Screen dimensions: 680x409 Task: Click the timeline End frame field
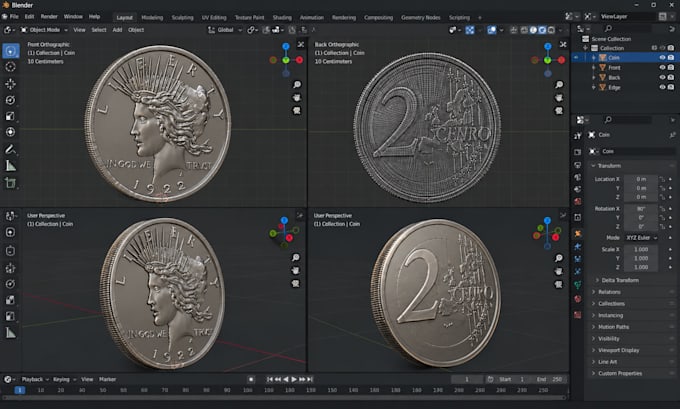click(549, 380)
